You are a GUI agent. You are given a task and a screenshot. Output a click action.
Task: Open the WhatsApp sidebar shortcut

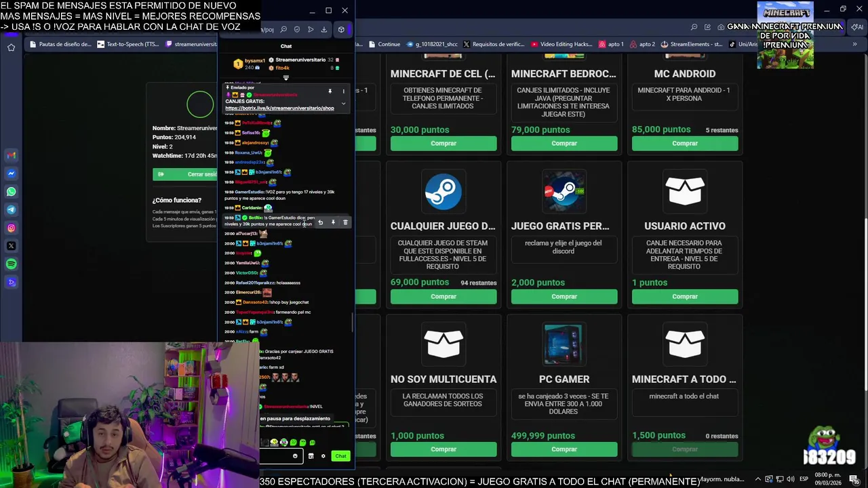coord(11,192)
